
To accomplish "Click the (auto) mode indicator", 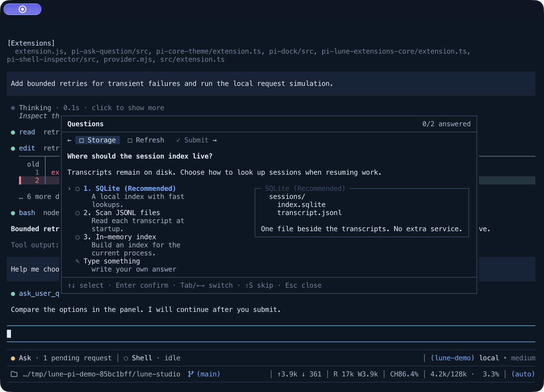I will coord(523,374).
